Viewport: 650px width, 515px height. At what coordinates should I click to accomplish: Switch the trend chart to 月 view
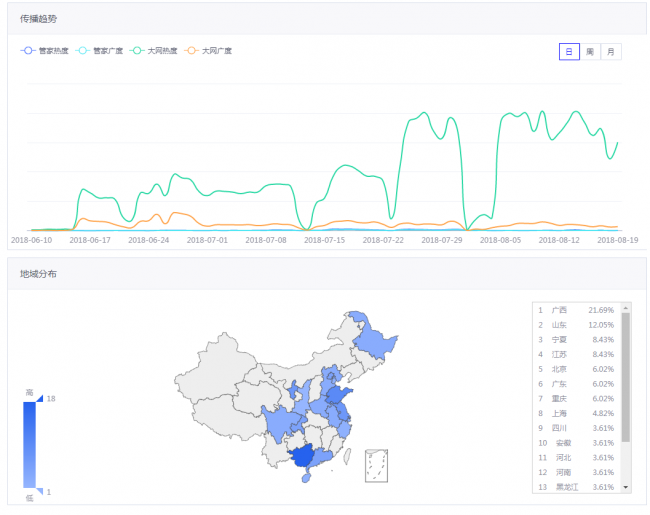click(x=611, y=51)
